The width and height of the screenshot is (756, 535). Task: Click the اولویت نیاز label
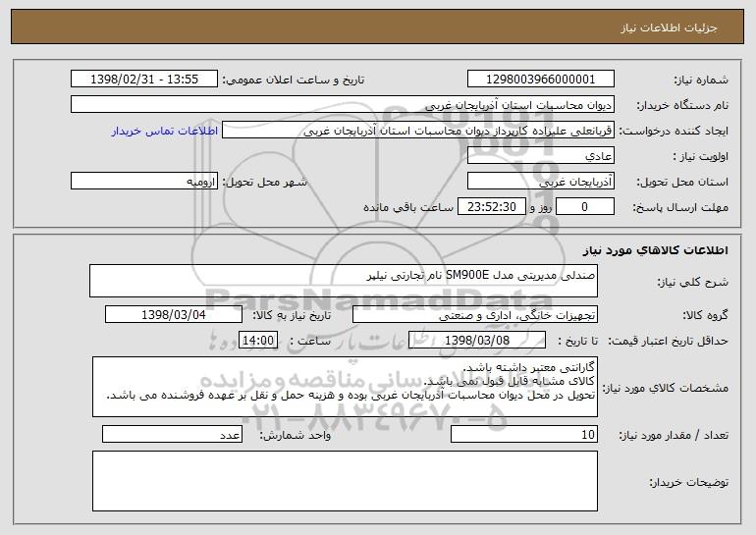click(x=701, y=156)
